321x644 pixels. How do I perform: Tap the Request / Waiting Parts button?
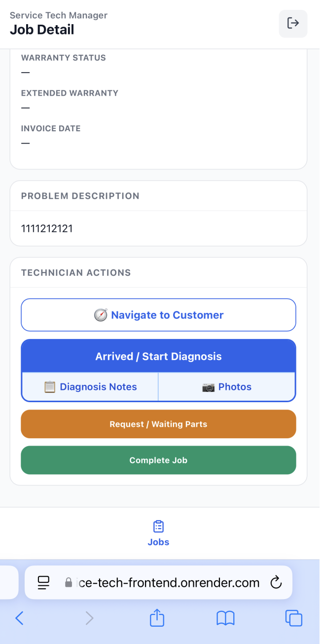tap(158, 424)
